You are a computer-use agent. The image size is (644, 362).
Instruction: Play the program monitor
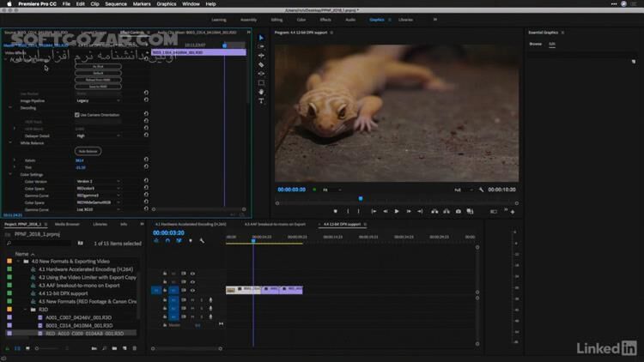pos(397,211)
